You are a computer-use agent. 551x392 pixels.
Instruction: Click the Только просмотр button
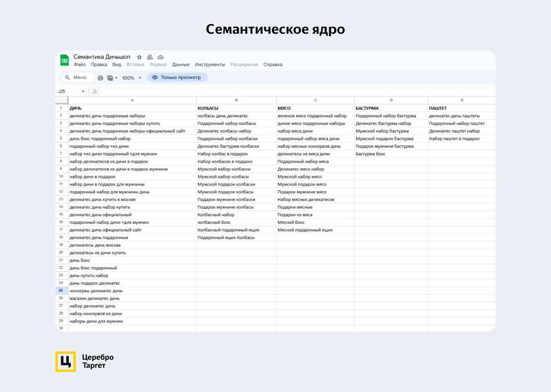pyautogui.click(x=177, y=77)
